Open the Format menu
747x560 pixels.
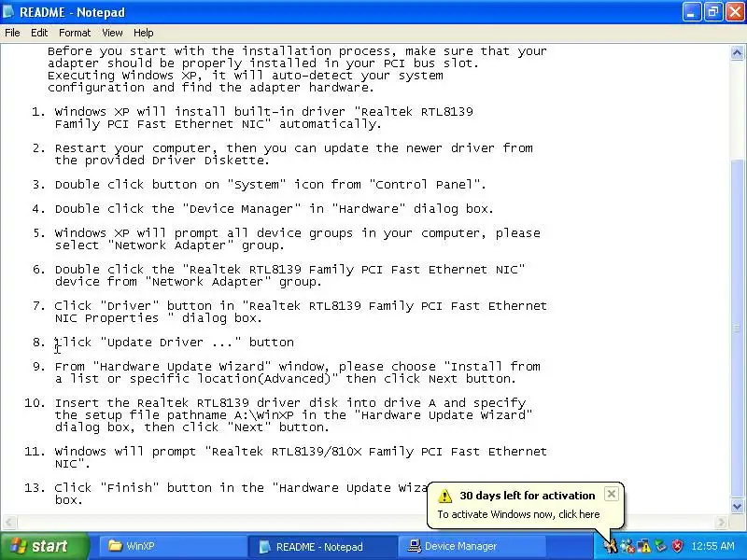tap(75, 33)
